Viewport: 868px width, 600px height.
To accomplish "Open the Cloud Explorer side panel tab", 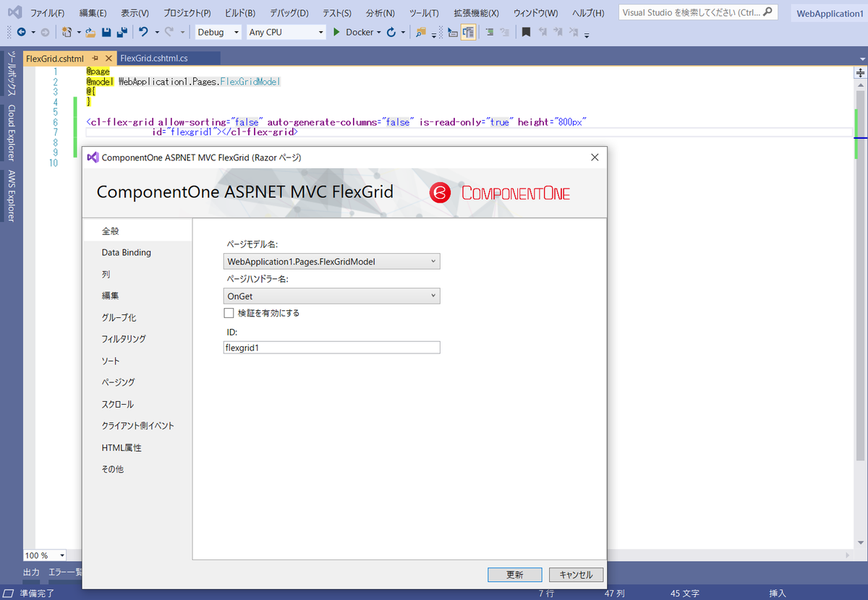I will (12, 134).
